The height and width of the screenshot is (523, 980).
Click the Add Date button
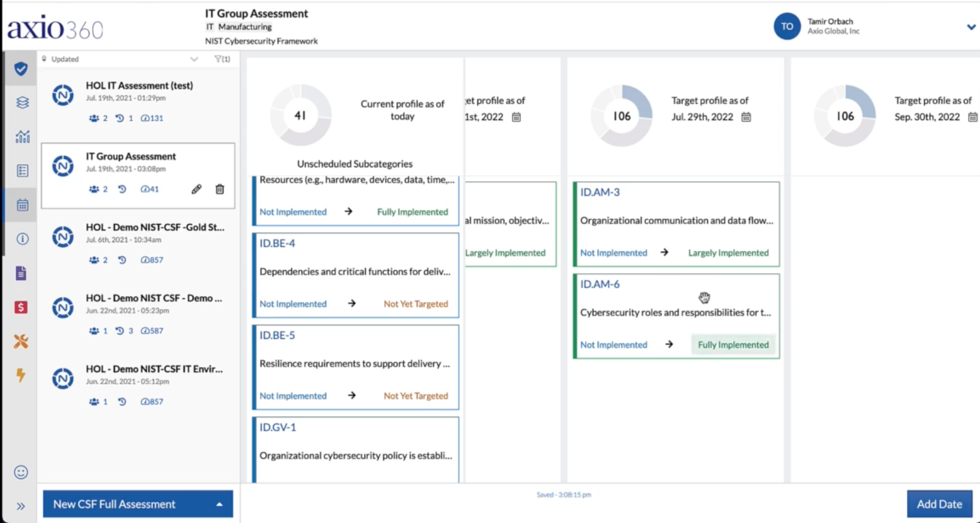[x=939, y=504]
